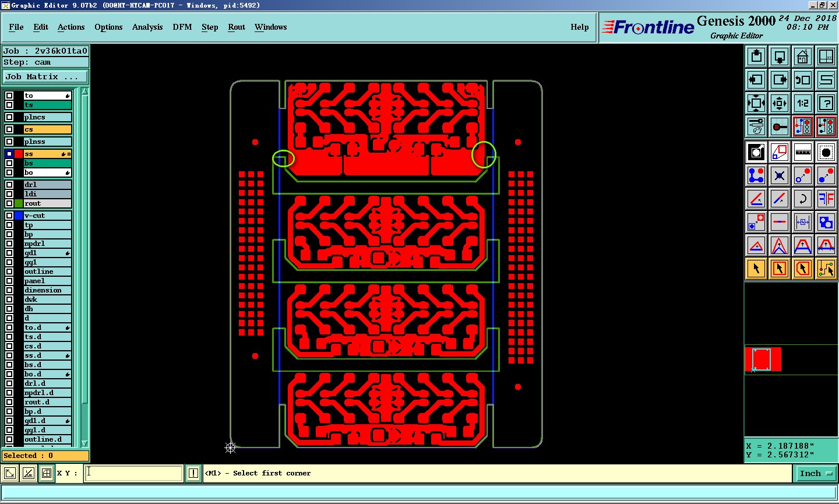Click the blue color swatch of layer v-cut
The image size is (839, 504).
click(19, 216)
